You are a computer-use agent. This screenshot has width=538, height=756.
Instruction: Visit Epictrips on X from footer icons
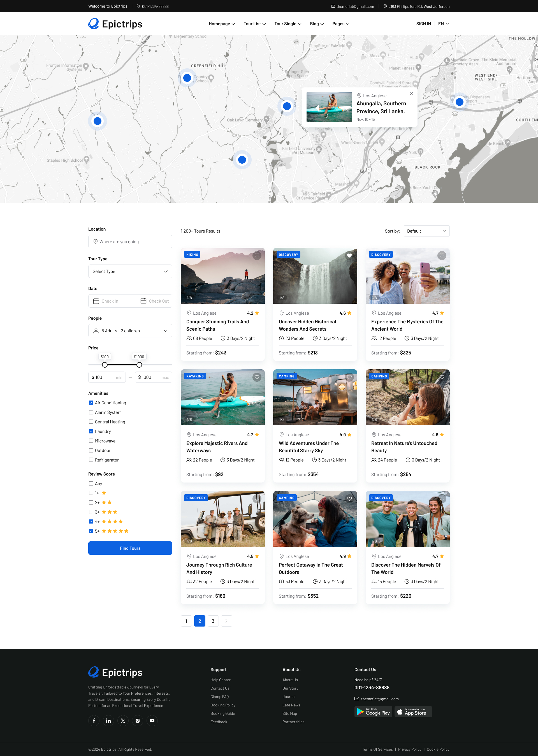click(123, 720)
